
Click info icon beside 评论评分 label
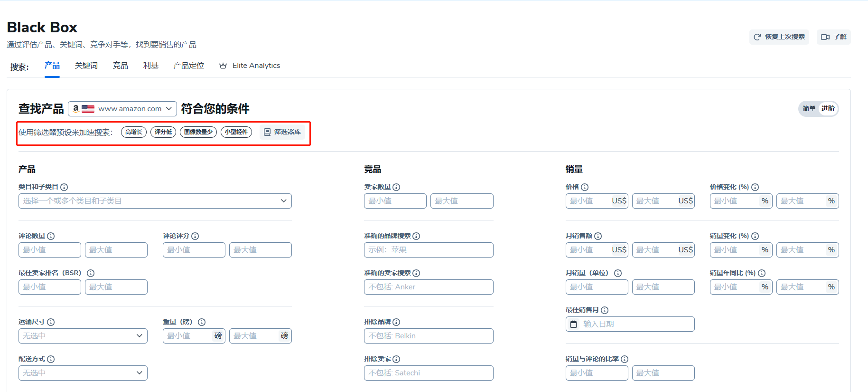[195, 236]
